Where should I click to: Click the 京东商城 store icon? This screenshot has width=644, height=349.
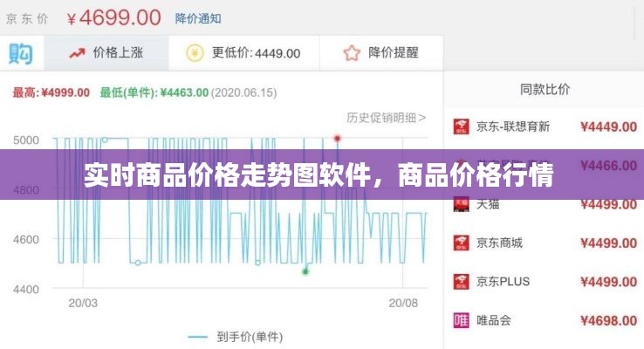pyautogui.click(x=460, y=243)
